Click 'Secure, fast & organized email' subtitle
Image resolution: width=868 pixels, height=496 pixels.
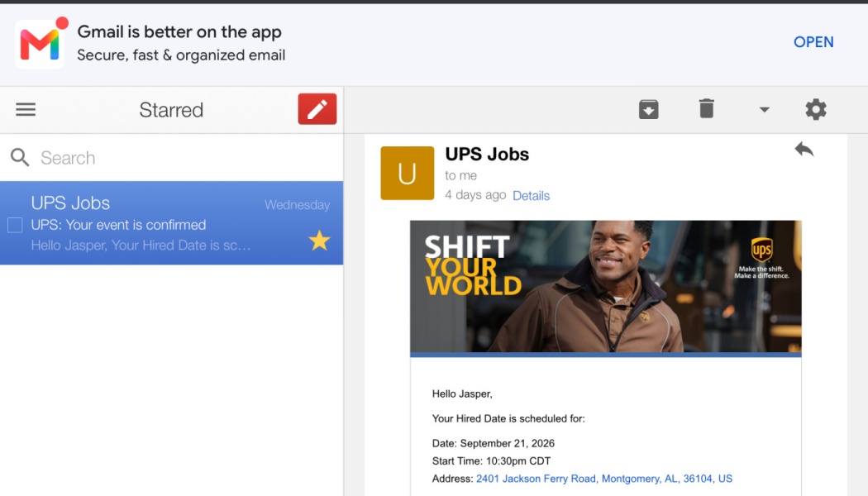click(x=181, y=55)
